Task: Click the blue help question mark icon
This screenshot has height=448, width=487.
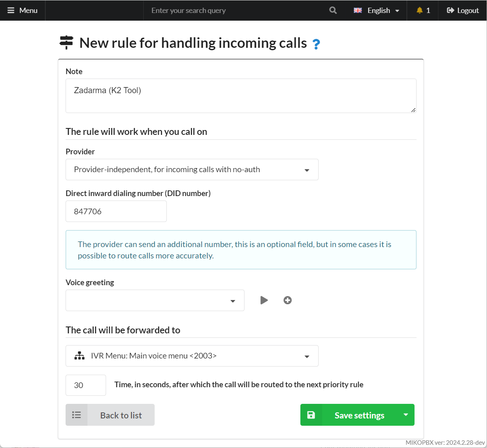Action: pos(316,44)
